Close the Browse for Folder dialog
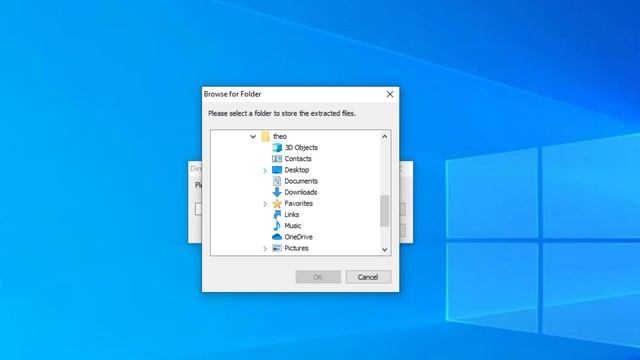 tap(390, 94)
